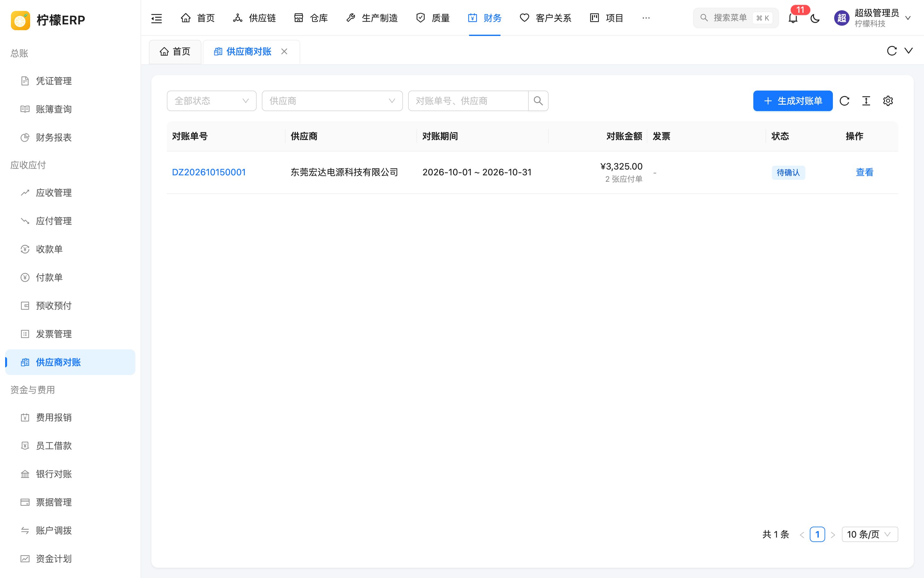This screenshot has width=924, height=578.
Task: Expand the 全部状态 status dropdown
Action: [x=211, y=101]
